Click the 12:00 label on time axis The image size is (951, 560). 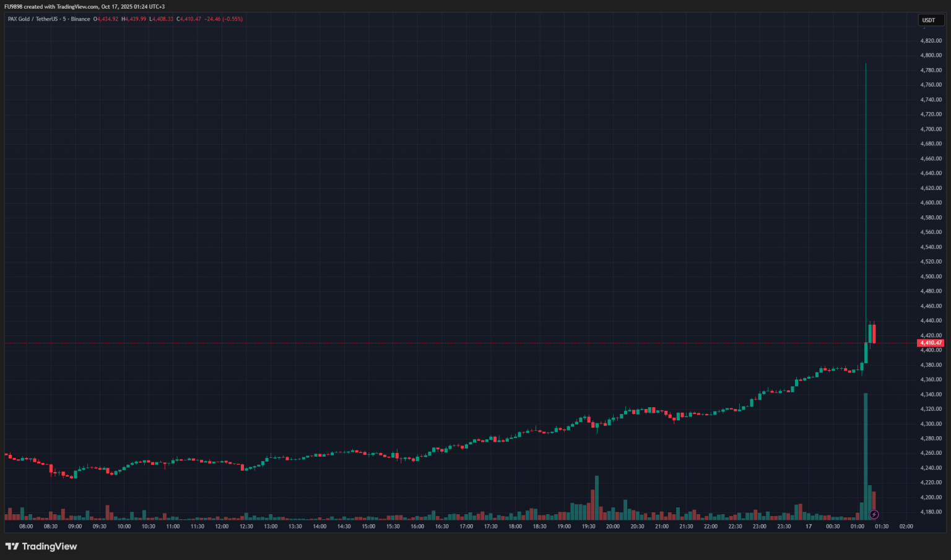click(222, 527)
